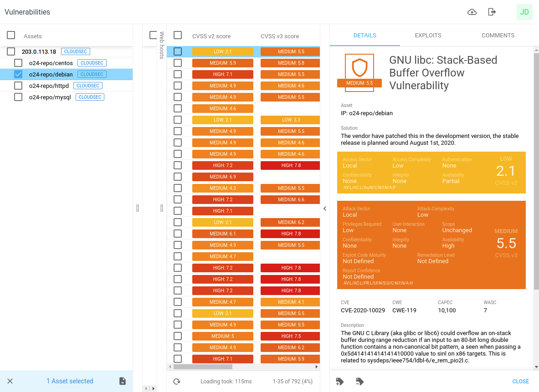539x392 pixels.
Task: Click the export/sign-out icon at top right
Action: coord(492,12)
